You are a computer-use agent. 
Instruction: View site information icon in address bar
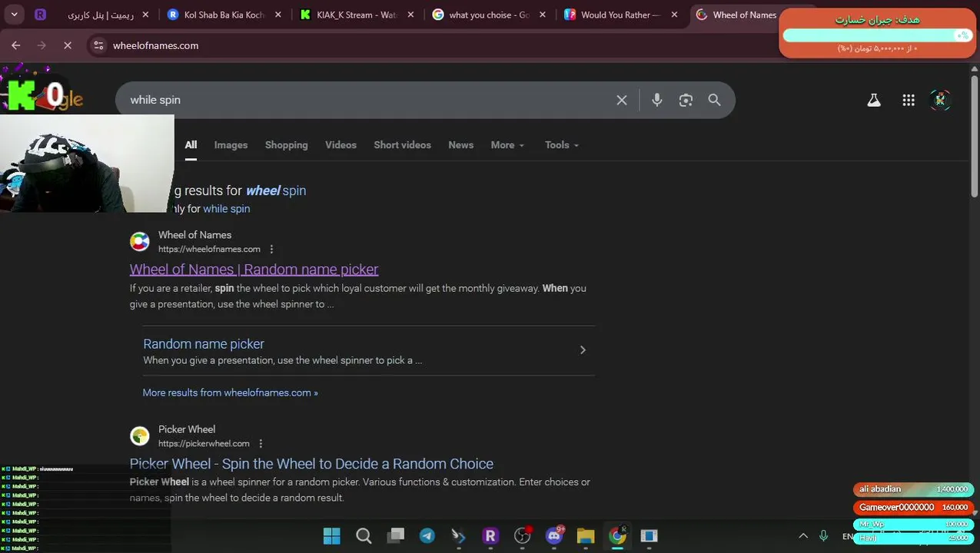click(x=98, y=45)
